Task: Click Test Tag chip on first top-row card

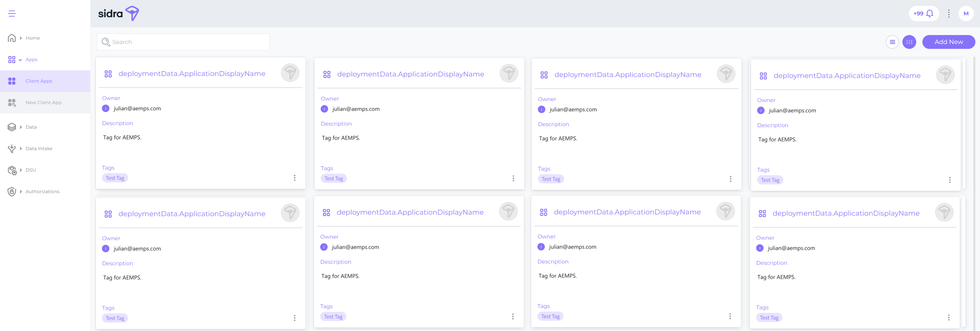Action: [115, 178]
